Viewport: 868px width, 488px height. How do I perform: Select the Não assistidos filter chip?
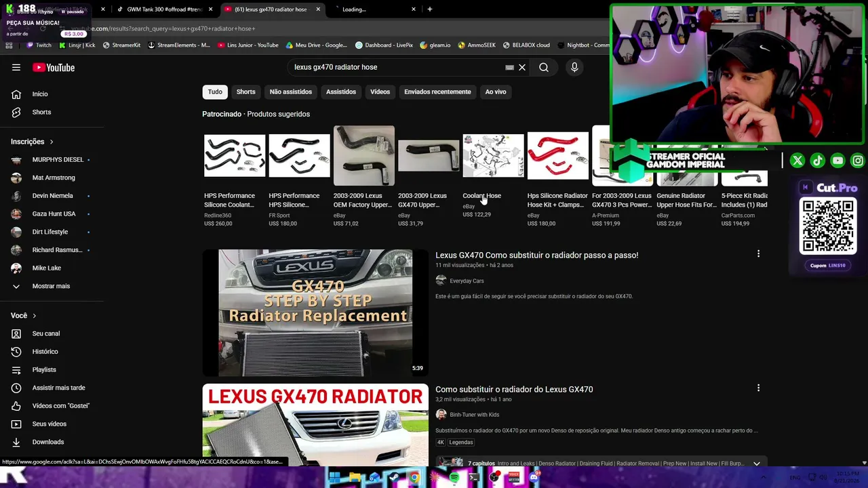[x=291, y=91]
